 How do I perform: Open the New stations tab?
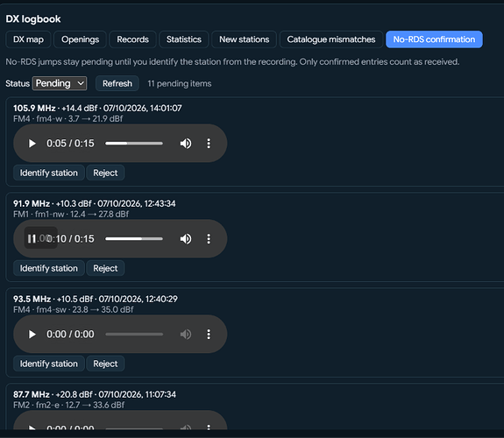(x=244, y=39)
